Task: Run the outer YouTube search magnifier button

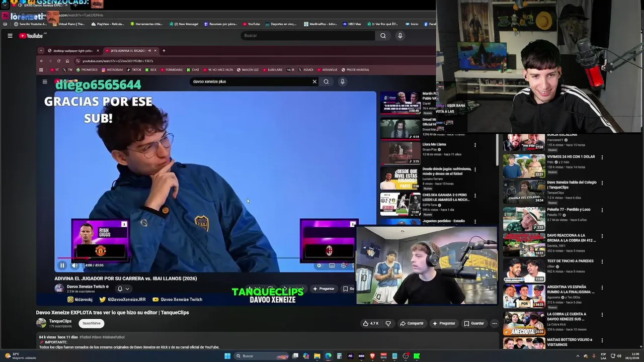Action: tap(383, 36)
